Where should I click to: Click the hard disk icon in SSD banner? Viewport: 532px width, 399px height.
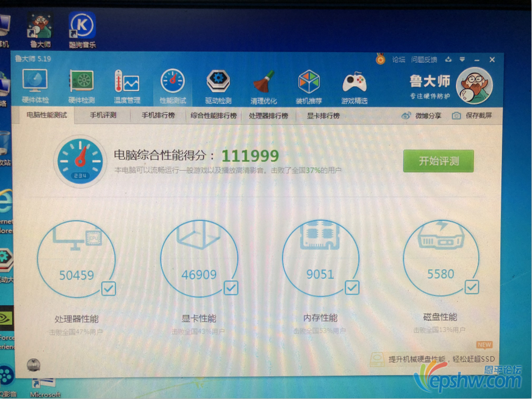[x=377, y=359]
